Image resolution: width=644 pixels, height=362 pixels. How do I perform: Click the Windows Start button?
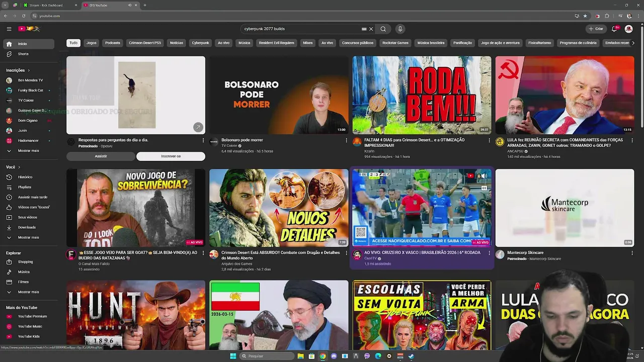[233, 356]
